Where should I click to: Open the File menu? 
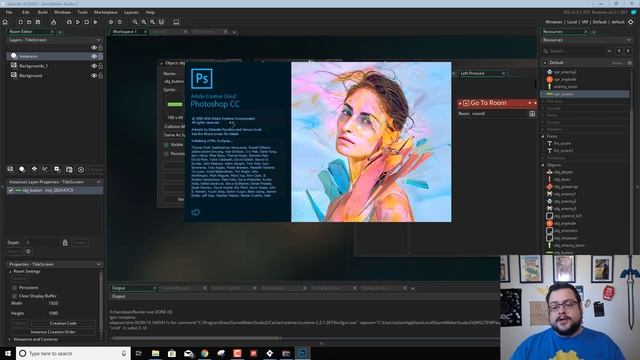tap(9, 12)
